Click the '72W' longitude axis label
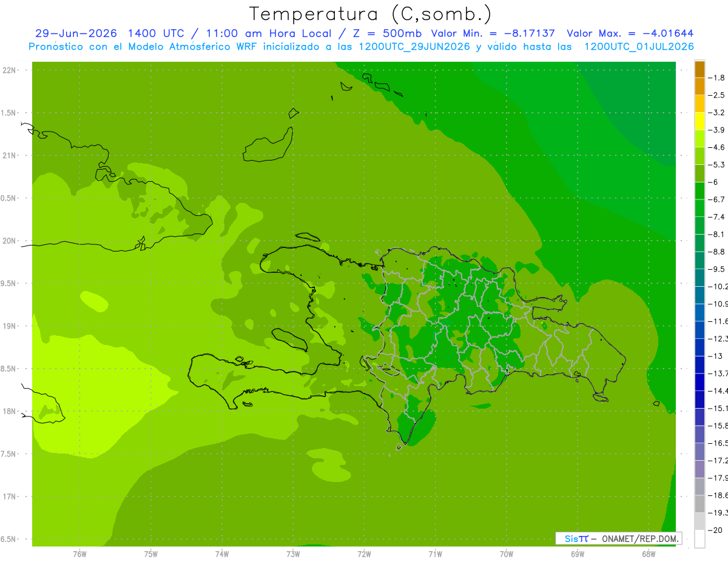This screenshot has width=728, height=562. coord(364,554)
